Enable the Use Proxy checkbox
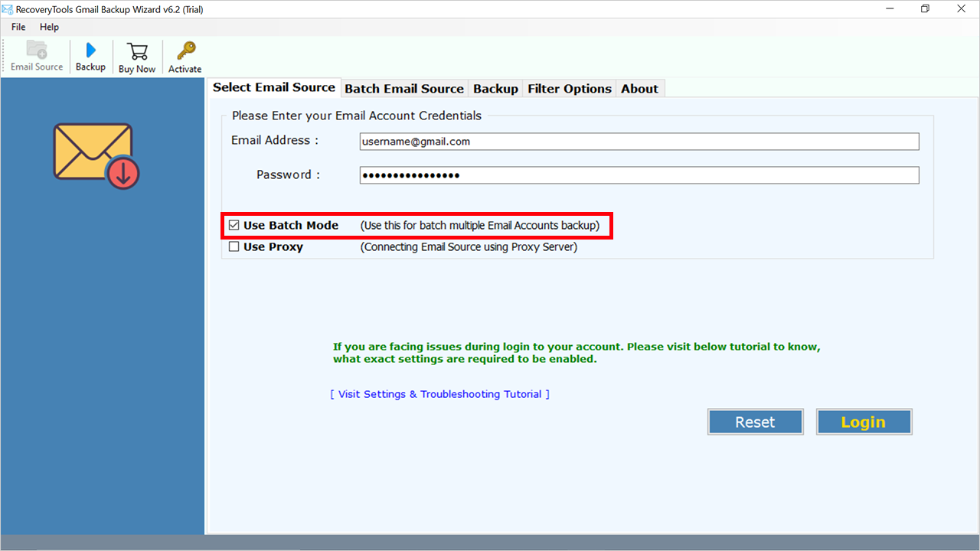This screenshot has height=551, width=980. [x=234, y=247]
